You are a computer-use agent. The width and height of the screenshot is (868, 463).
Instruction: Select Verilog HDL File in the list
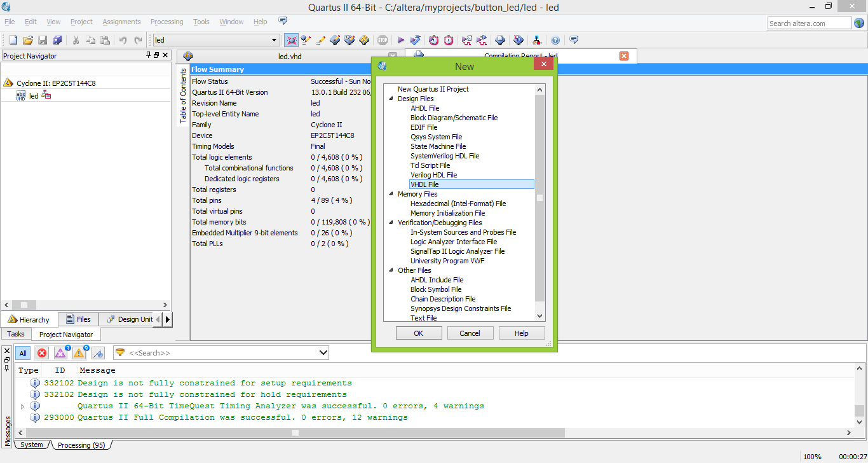coord(433,175)
